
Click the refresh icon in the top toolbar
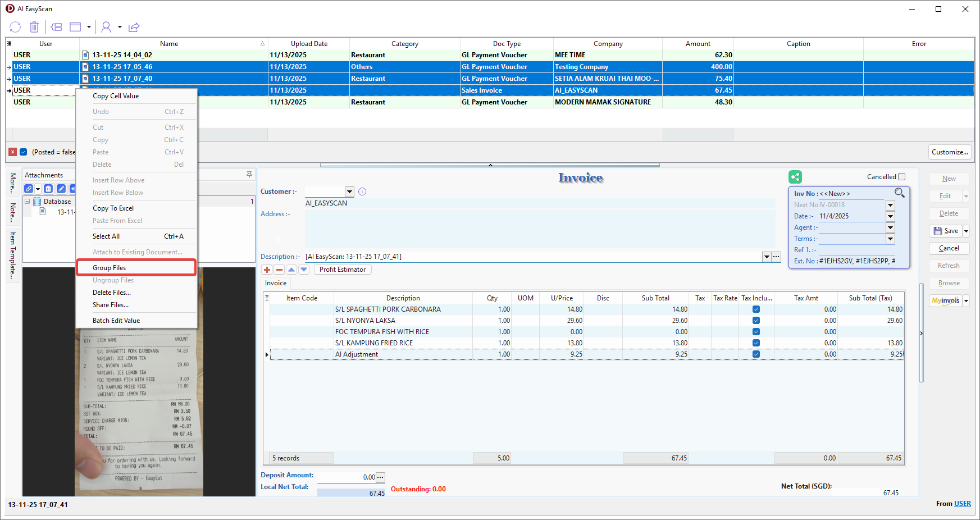coord(15,27)
